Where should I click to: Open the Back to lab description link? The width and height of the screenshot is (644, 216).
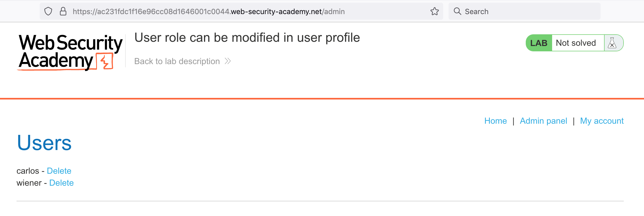click(177, 61)
